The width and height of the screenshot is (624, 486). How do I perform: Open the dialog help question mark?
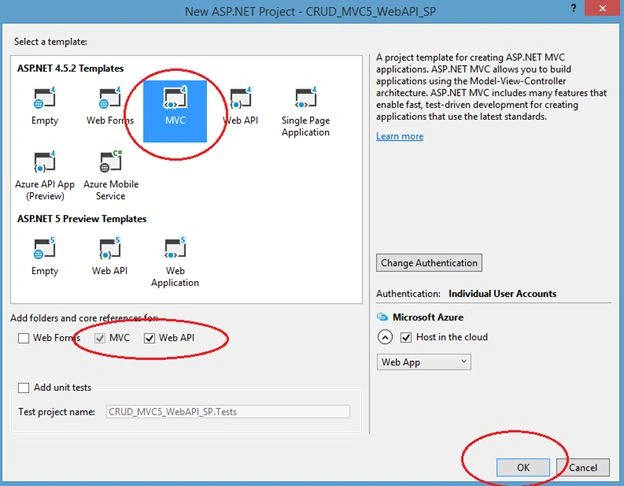tap(573, 8)
